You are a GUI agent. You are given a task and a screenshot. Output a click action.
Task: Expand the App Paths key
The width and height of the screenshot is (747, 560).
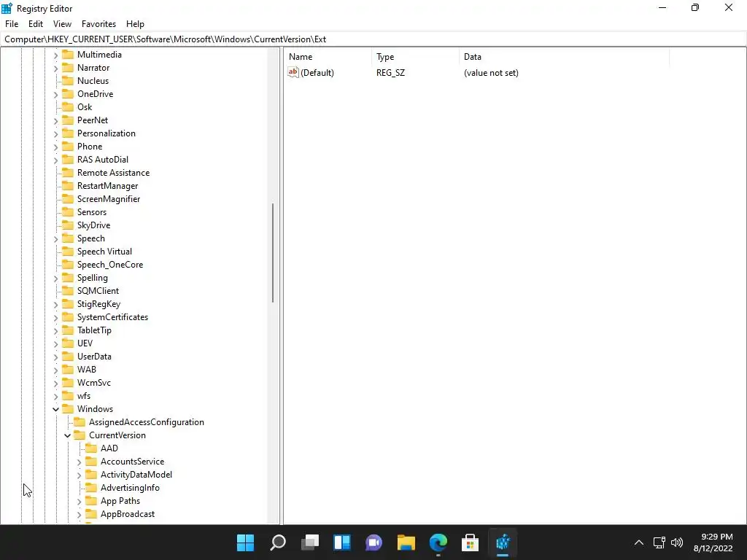(79, 502)
